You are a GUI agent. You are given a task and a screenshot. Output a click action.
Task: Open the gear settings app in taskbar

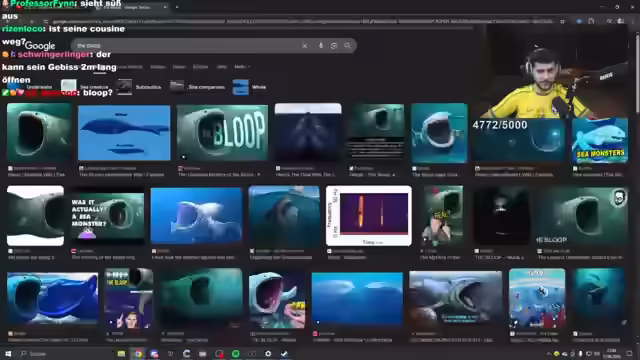click(268, 353)
